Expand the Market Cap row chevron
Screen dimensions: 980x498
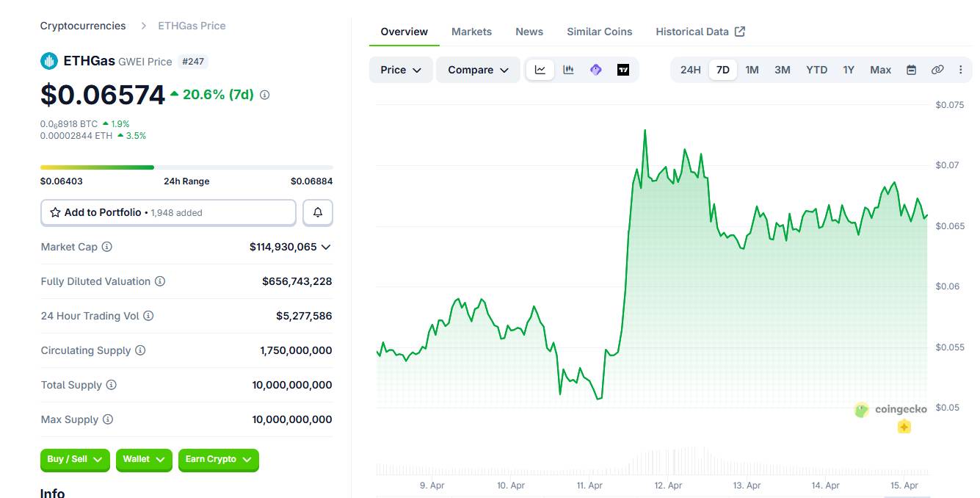tap(327, 247)
